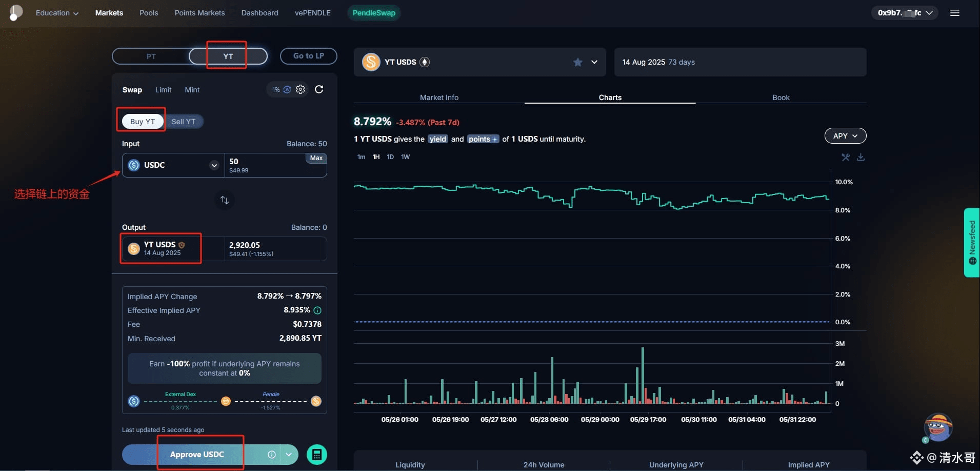The width and height of the screenshot is (980, 471).
Task: Click the Ethereum chain icon beside YT USDS
Action: point(424,62)
